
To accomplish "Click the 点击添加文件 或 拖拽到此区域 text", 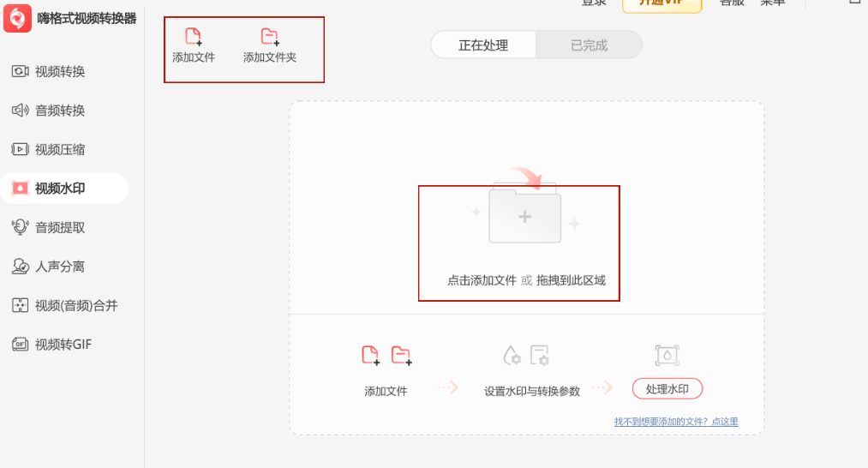I will point(526,280).
